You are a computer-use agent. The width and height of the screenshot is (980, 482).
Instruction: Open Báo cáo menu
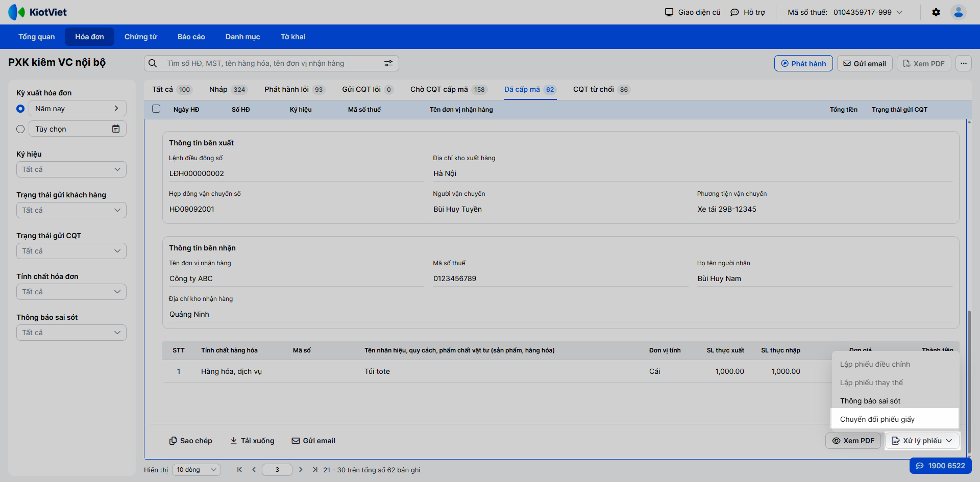pos(191,37)
